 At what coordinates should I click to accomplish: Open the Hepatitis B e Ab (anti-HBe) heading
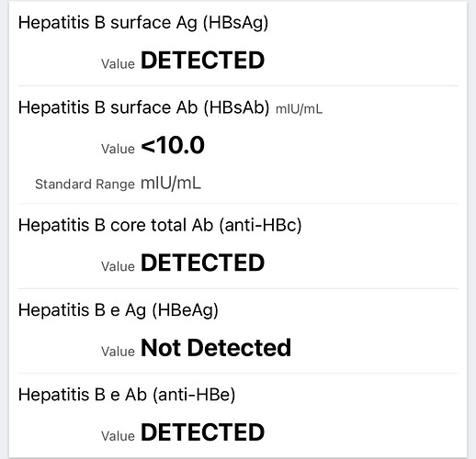point(127,395)
